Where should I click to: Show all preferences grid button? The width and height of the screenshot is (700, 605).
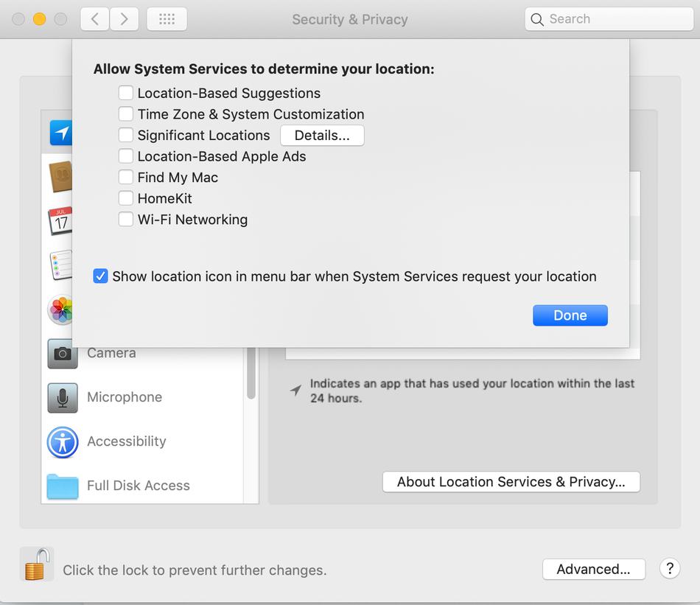tap(167, 18)
